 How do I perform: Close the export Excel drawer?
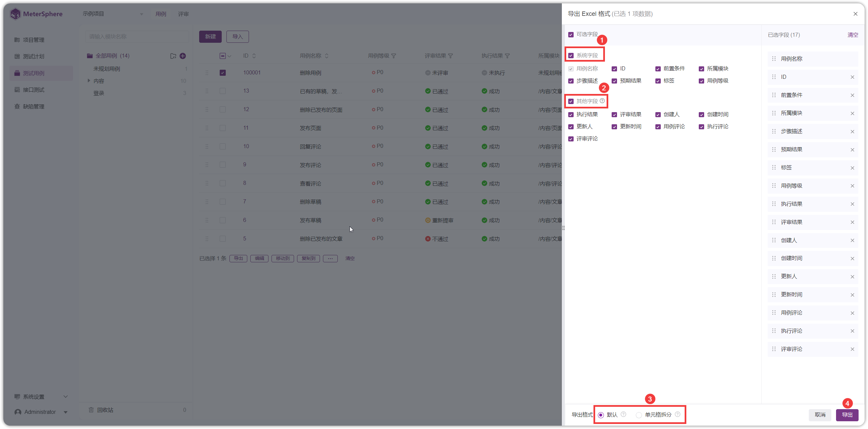855,14
